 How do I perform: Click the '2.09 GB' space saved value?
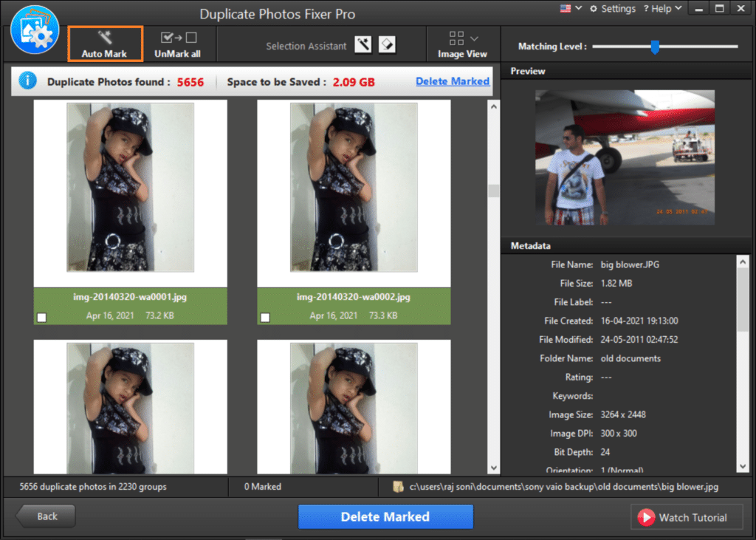pyautogui.click(x=354, y=82)
